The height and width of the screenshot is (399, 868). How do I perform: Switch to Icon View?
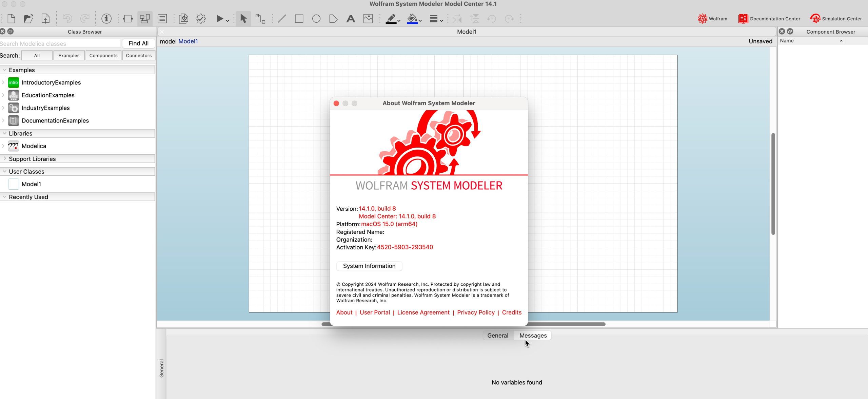[127, 19]
